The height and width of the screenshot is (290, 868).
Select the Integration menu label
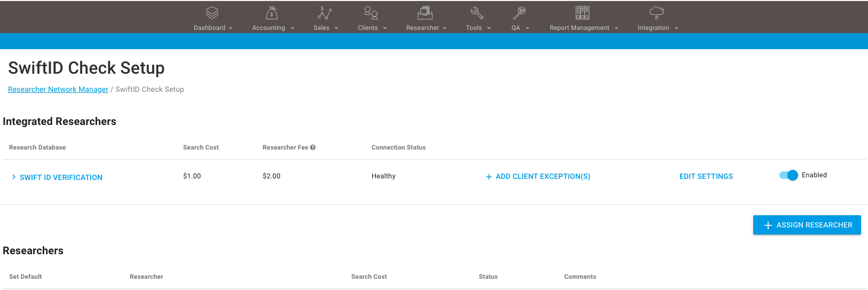pos(653,28)
